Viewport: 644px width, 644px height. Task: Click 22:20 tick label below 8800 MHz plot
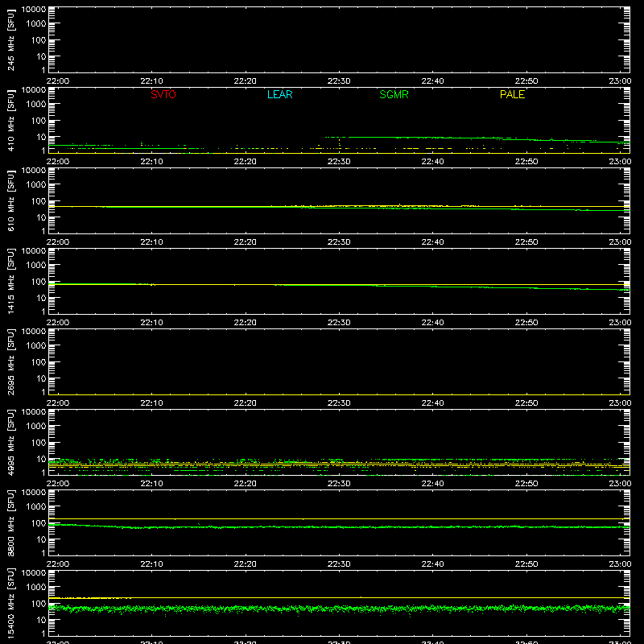coord(246,564)
